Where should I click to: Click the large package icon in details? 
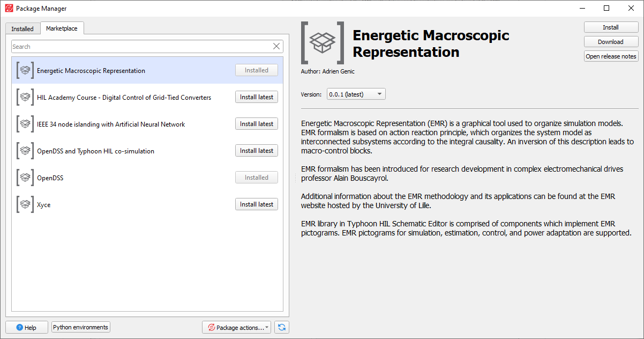[323, 43]
